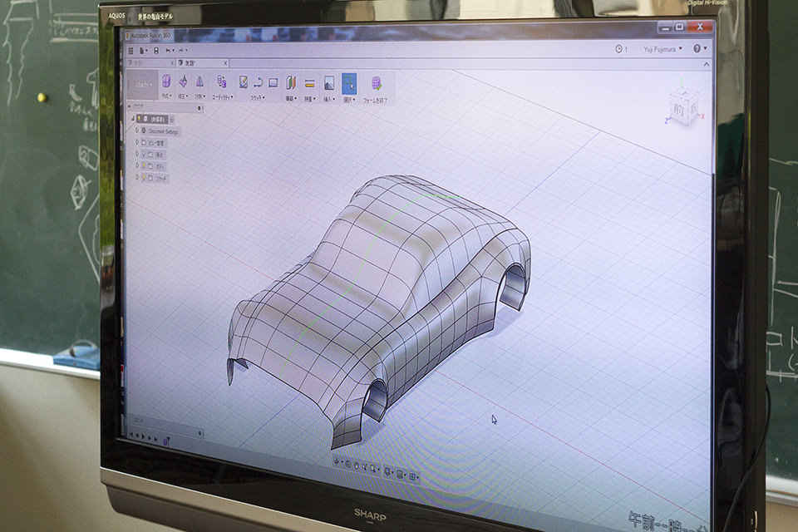798x532 pixels.
Task: Open the ユーティリティ Utilities dropdown
Action: pos(223,97)
